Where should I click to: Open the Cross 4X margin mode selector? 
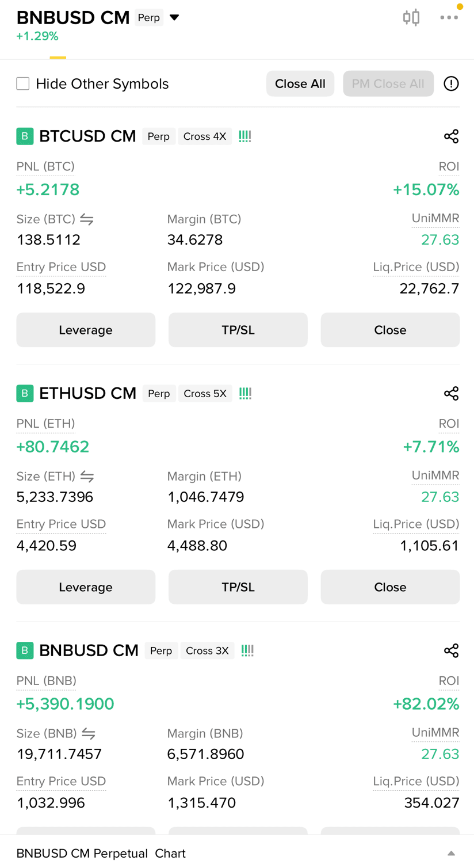(205, 136)
